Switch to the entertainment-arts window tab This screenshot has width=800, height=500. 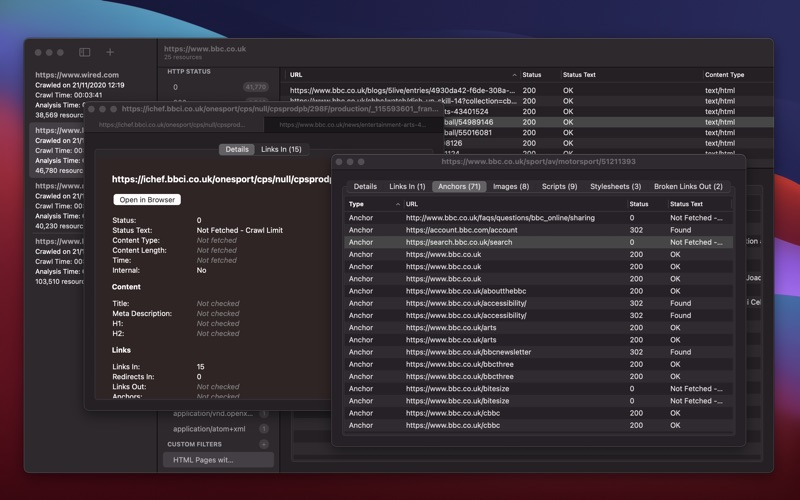352,125
